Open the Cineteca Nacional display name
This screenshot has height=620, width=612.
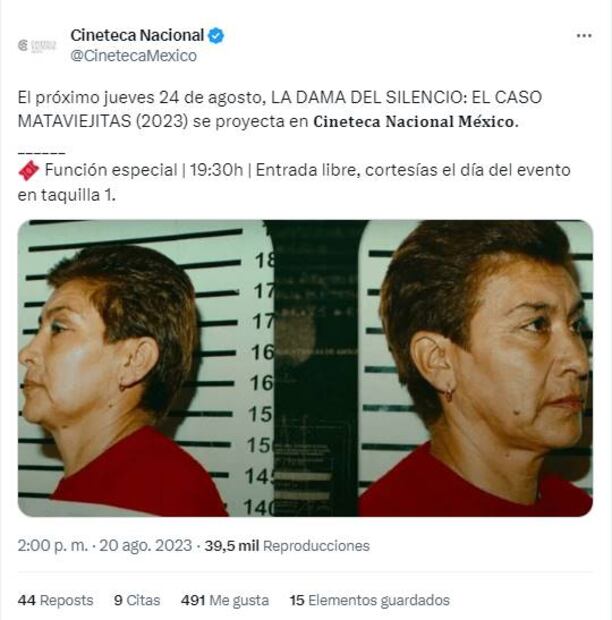pos(137,35)
